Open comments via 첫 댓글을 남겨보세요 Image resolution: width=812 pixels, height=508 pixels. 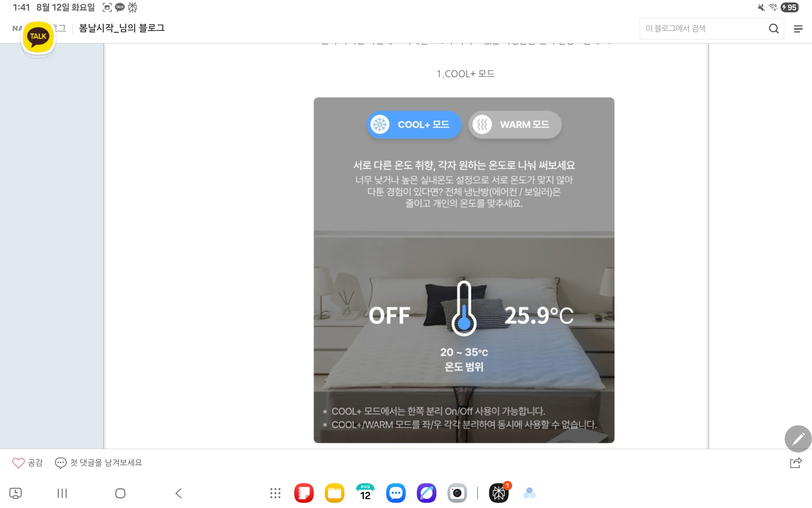point(98,462)
